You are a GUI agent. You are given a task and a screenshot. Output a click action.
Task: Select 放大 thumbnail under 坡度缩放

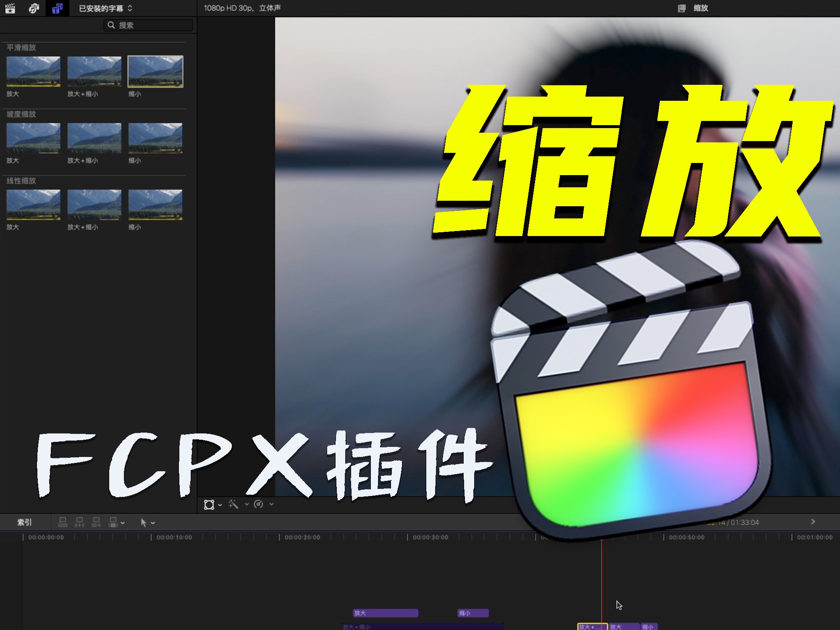click(x=33, y=138)
